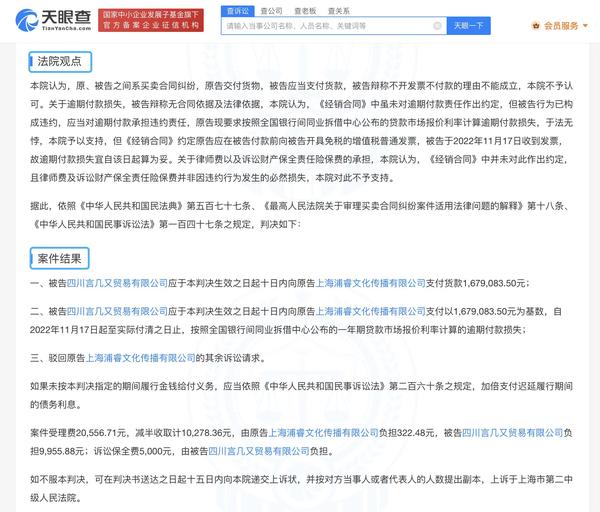Click the text 案件受理费20,556.71元

78,433
